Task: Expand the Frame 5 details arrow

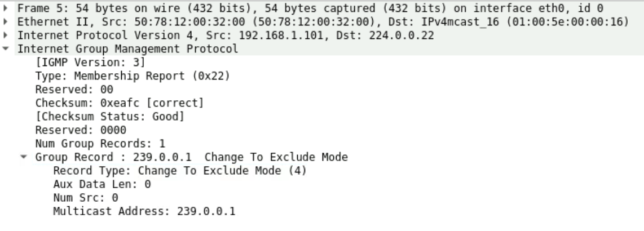Action: click(6, 8)
